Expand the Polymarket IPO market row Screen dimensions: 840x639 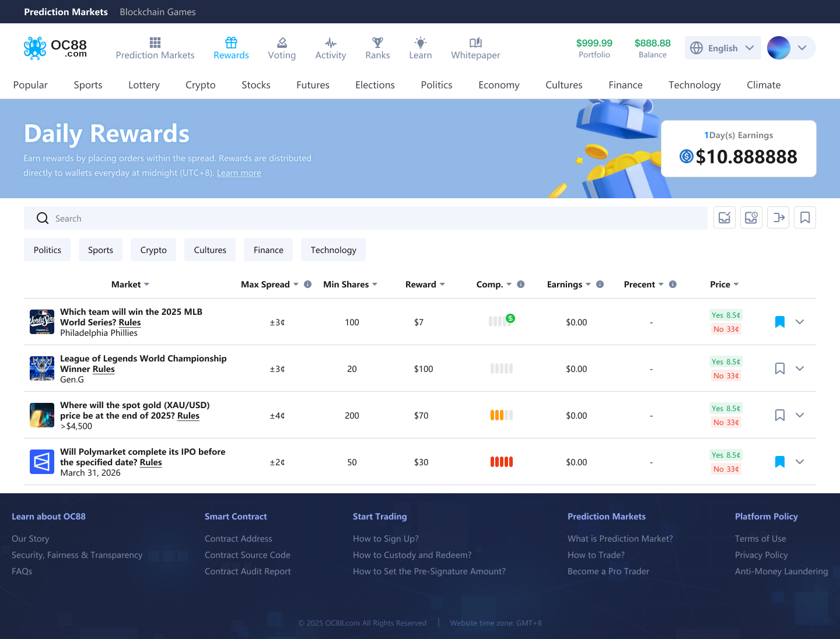[800, 462]
